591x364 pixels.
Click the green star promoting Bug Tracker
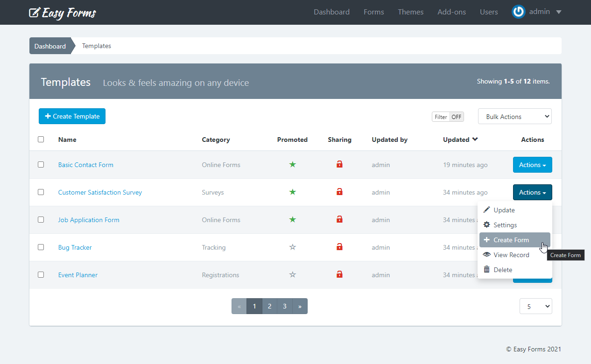(292, 247)
